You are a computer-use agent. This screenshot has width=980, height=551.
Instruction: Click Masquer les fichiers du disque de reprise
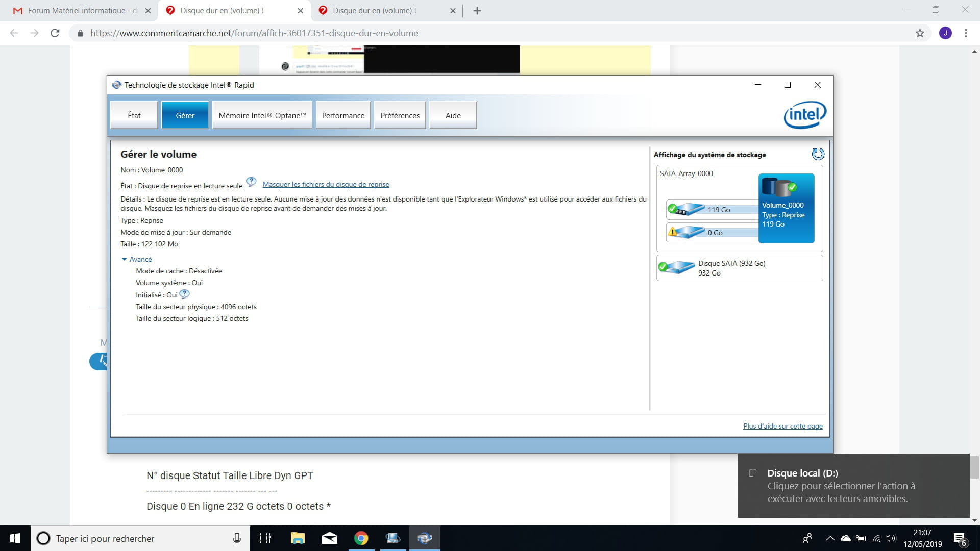(326, 184)
